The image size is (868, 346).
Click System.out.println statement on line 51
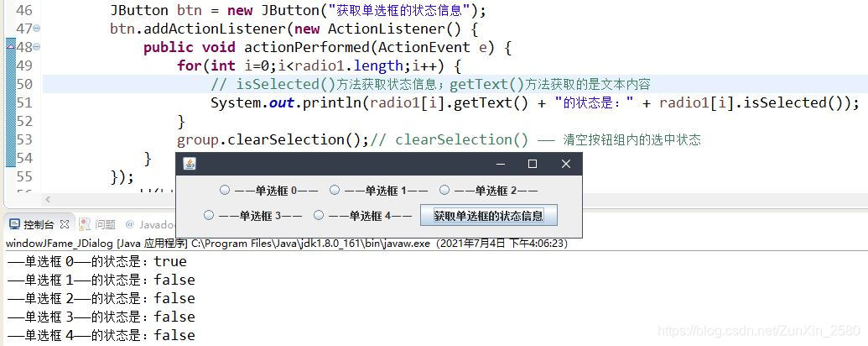tap(535, 102)
